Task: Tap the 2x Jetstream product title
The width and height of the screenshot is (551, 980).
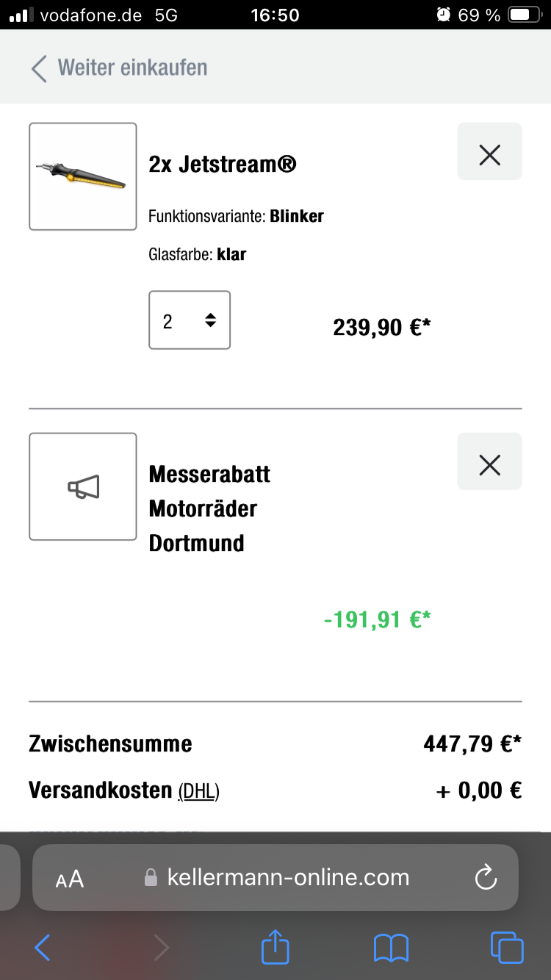Action: click(223, 164)
